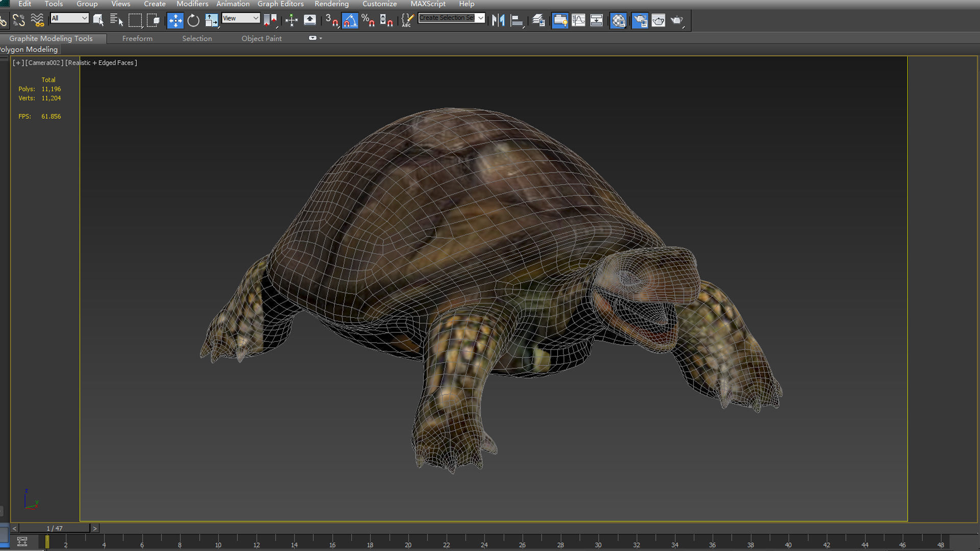
Task: Open the Rendering menu
Action: click(x=331, y=4)
